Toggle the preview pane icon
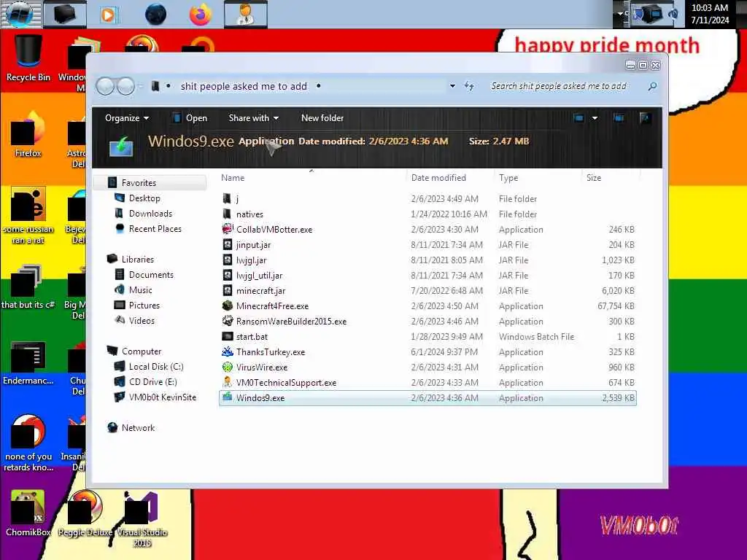 [619, 117]
